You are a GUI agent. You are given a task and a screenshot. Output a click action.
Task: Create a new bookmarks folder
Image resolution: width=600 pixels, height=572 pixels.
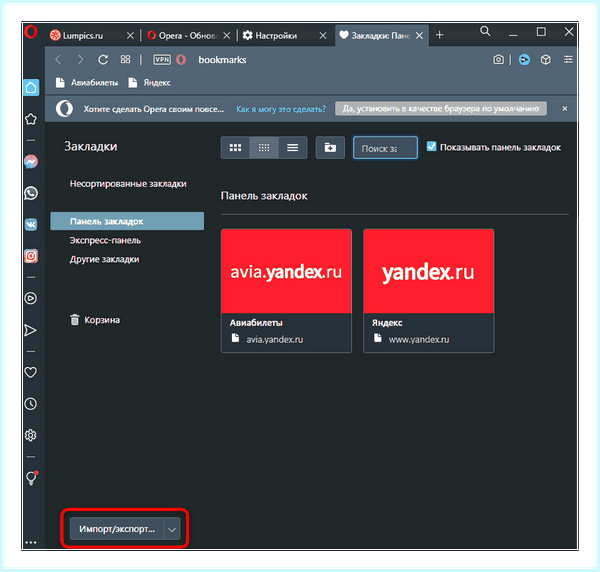click(330, 148)
